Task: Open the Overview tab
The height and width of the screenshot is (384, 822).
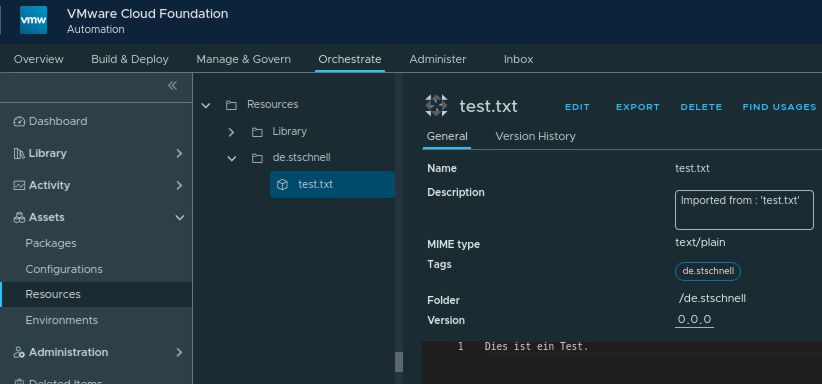Action: [39, 59]
